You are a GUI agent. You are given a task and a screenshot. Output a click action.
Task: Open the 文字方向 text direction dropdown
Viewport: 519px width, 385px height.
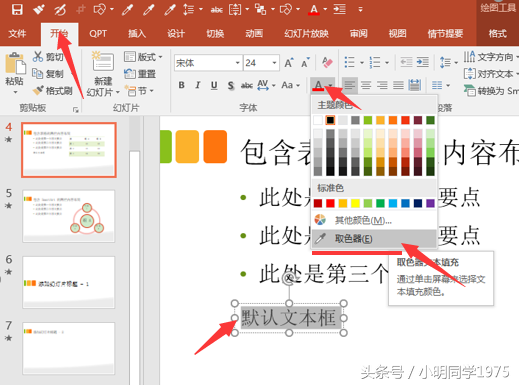491,57
